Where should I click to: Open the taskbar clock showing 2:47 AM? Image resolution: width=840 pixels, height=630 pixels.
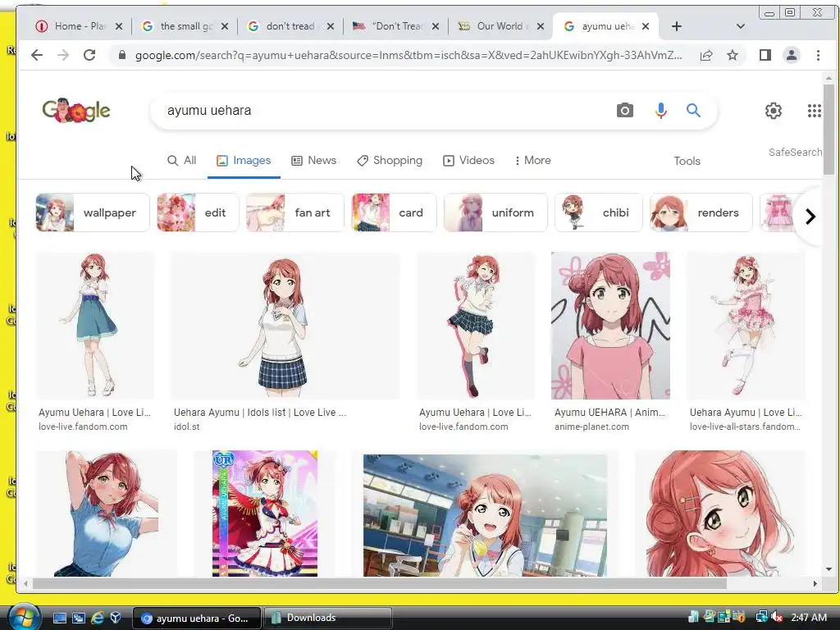(809, 618)
